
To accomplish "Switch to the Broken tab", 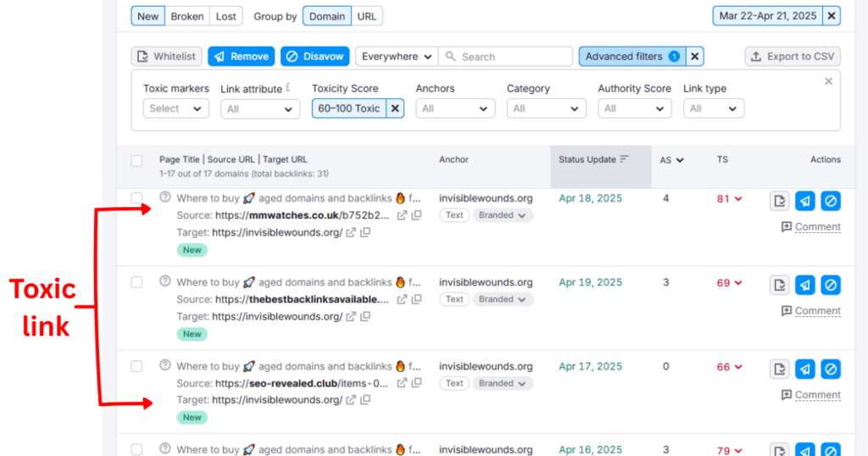I will point(187,16).
